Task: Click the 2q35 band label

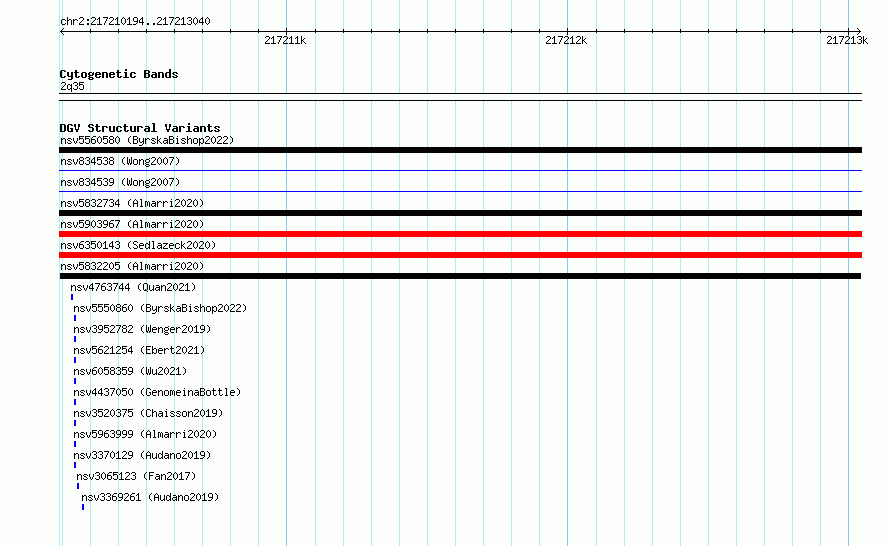Action: 72,86
